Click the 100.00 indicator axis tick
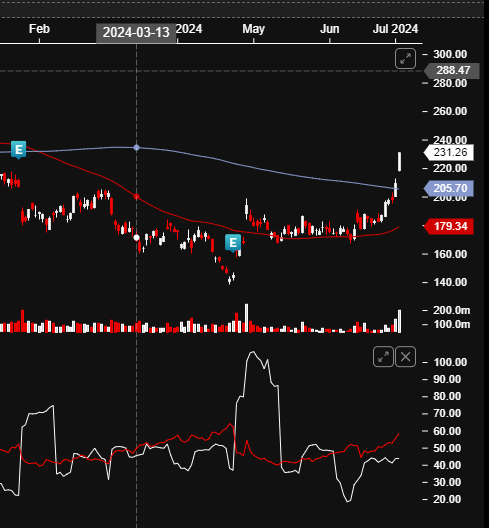489x528 pixels. tap(450, 362)
